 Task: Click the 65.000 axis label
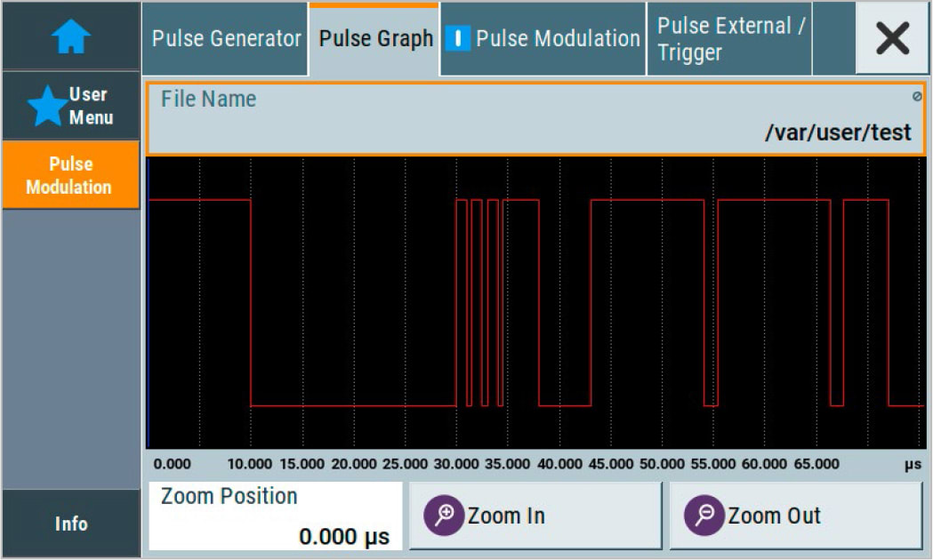pos(816,464)
